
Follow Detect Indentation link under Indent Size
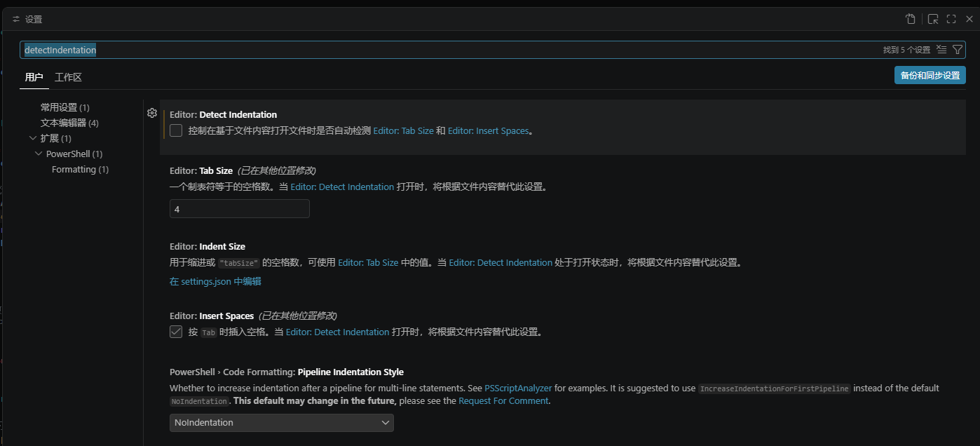click(x=501, y=262)
